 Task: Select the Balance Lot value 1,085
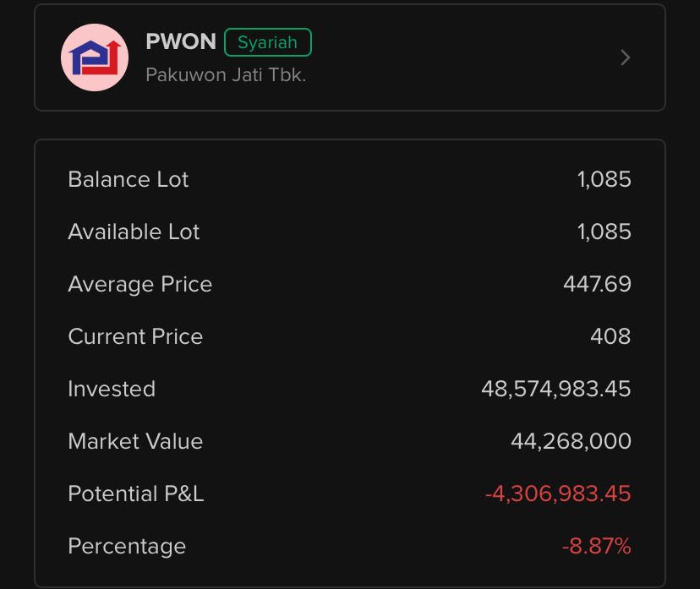pyautogui.click(x=604, y=179)
